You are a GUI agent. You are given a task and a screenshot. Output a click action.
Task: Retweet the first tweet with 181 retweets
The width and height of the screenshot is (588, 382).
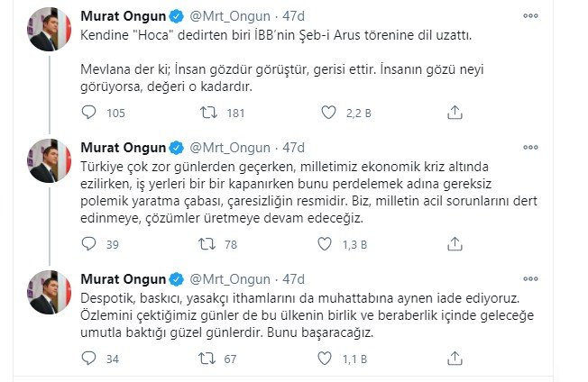coord(208,113)
